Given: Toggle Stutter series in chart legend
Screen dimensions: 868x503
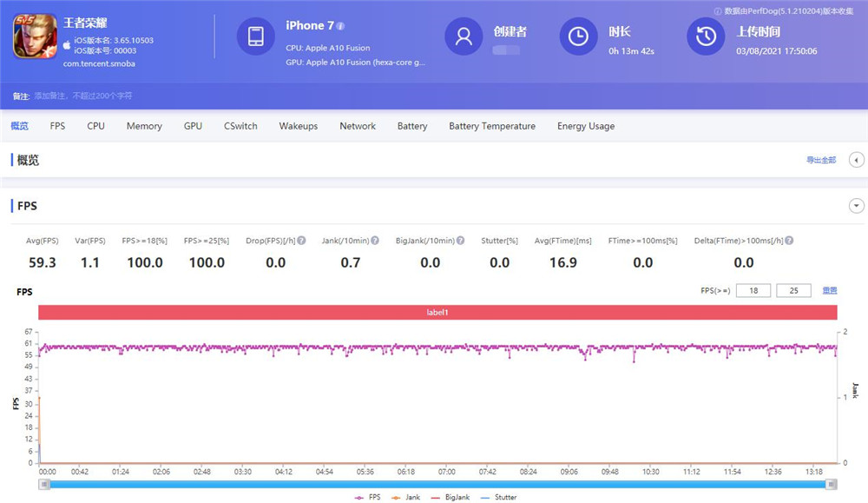Looking at the screenshot, I should pyautogui.click(x=499, y=497).
